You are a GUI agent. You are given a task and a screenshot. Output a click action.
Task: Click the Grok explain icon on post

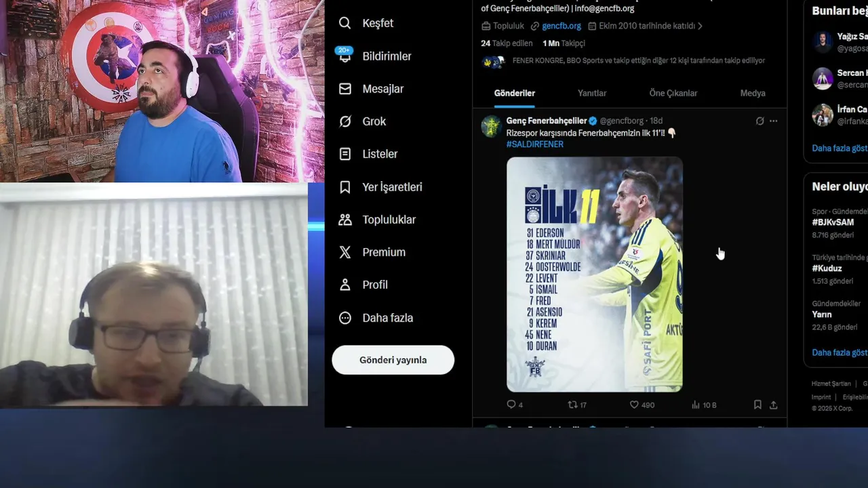tap(759, 121)
